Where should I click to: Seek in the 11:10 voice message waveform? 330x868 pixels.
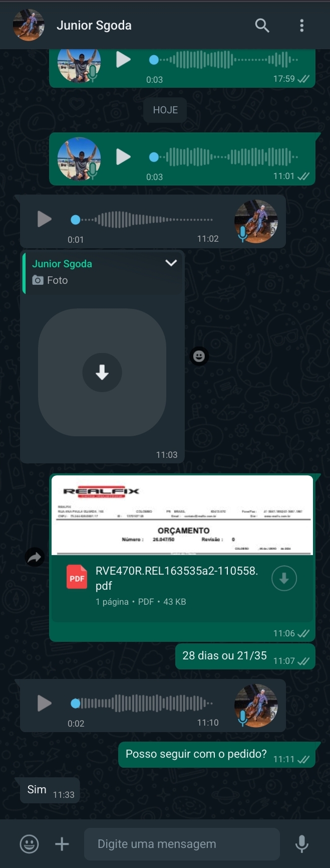click(142, 703)
